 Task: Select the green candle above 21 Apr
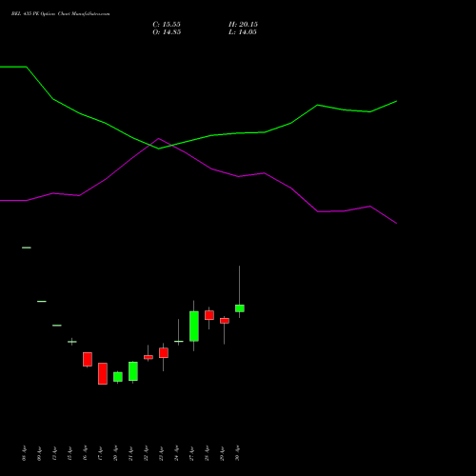coord(133,371)
